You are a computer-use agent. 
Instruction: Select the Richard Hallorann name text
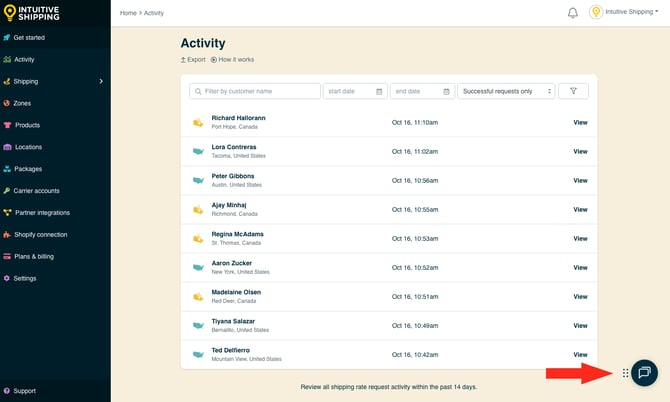tap(238, 118)
